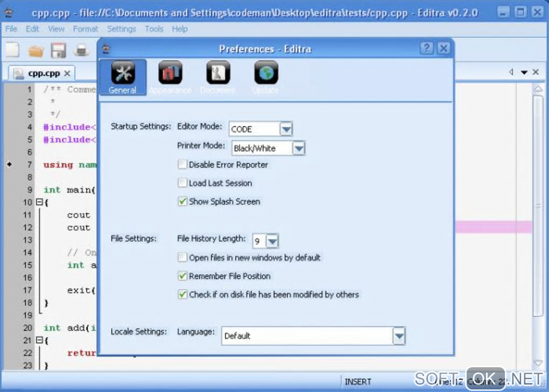This screenshot has height=392, width=549.
Task: Switch to the Appearance preferences tab
Action: point(170,77)
